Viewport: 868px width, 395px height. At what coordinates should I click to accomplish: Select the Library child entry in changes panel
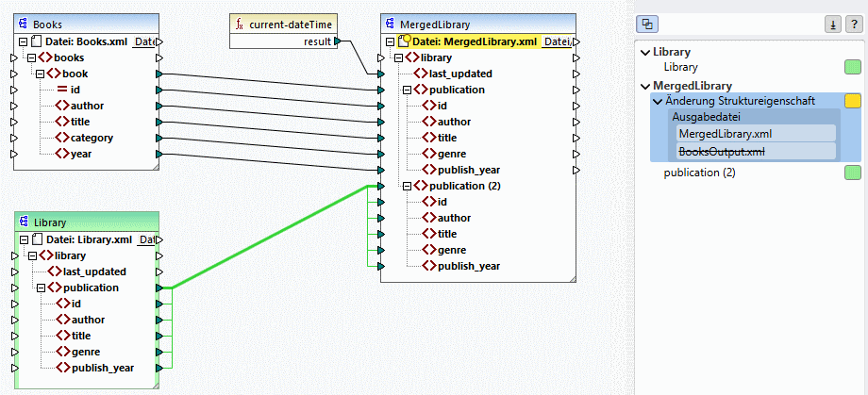click(x=681, y=67)
